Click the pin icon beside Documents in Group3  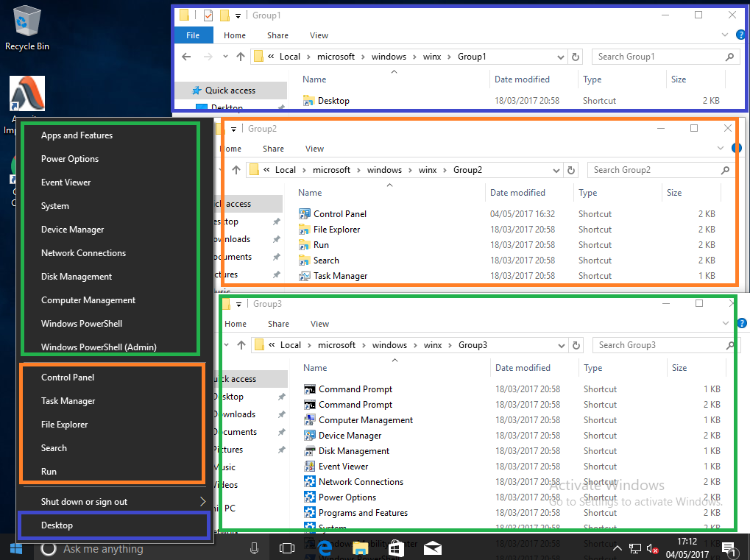pyautogui.click(x=282, y=432)
